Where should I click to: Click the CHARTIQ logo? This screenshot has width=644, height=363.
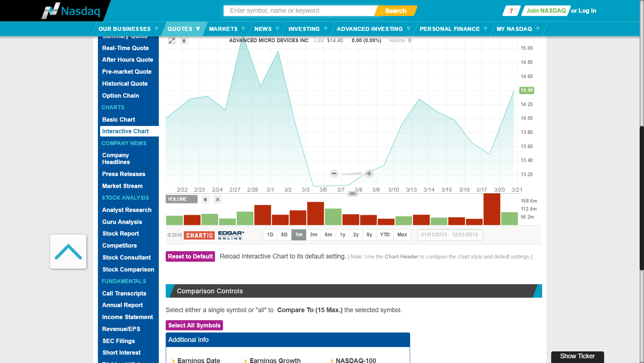pyautogui.click(x=199, y=235)
